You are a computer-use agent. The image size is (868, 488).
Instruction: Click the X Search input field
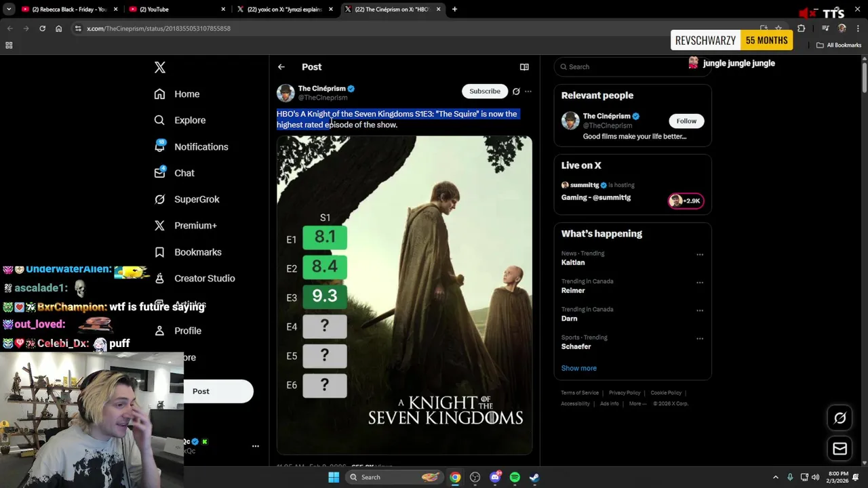(632, 66)
